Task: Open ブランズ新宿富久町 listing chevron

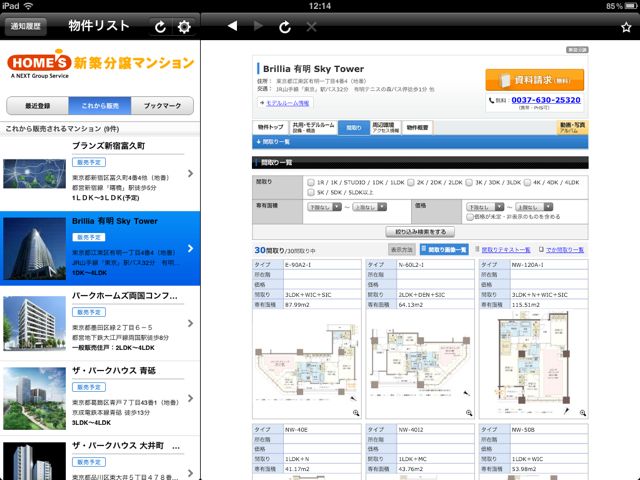Action: click(190, 173)
